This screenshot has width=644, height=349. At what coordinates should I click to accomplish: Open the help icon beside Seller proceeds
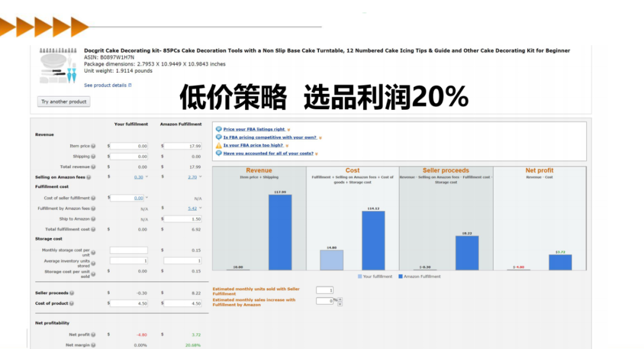click(72, 293)
